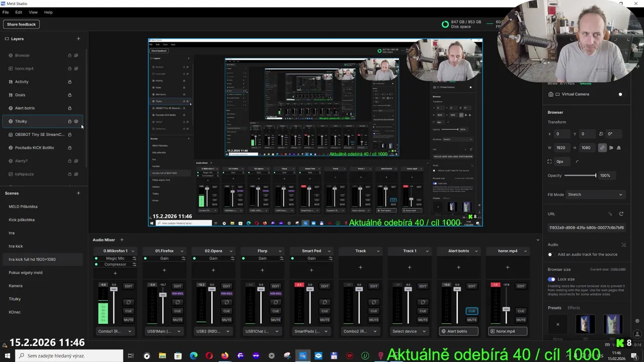Expand the horor.mp4 track menu chevron
The height and width of the screenshot is (362, 644).
525,251
